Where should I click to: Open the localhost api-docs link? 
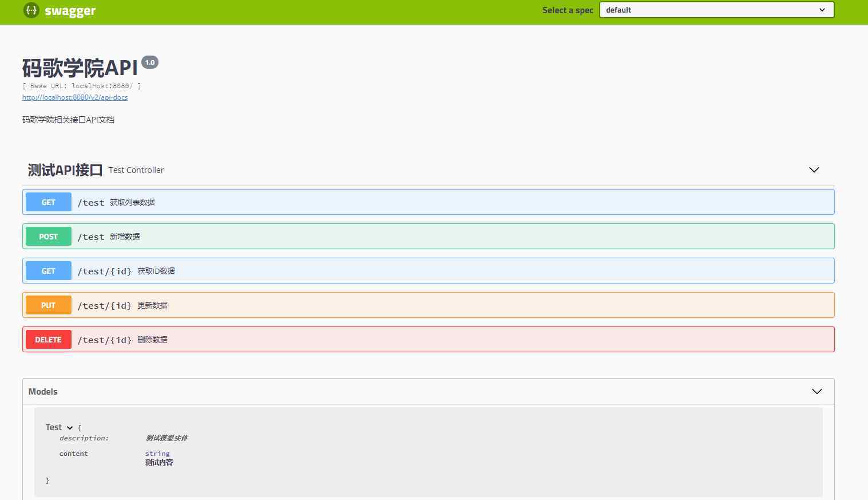pos(75,97)
